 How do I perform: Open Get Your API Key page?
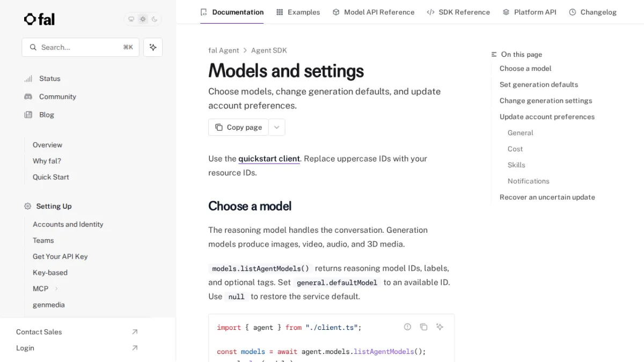click(x=60, y=256)
